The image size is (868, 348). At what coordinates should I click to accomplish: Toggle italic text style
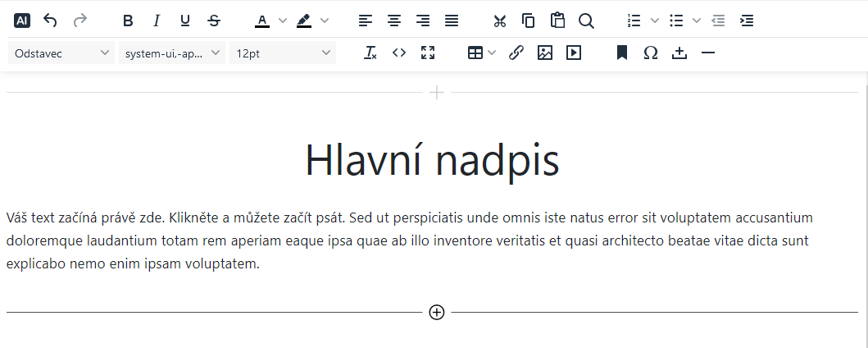(x=157, y=21)
